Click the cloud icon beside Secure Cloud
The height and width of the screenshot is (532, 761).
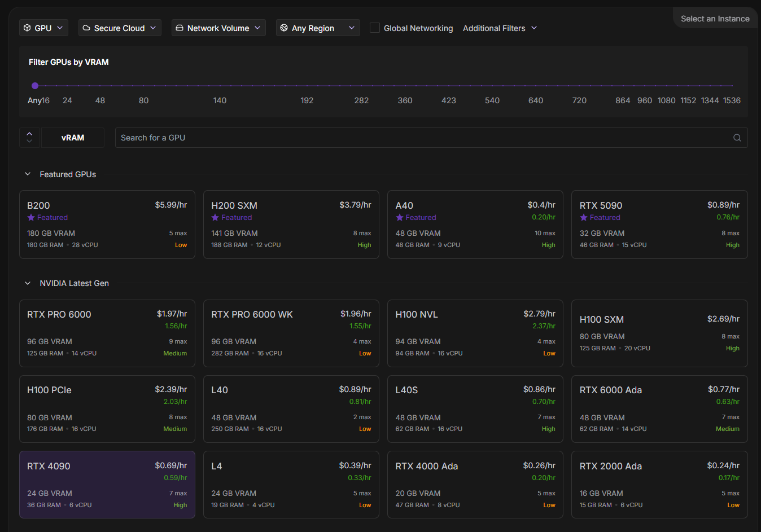86,28
